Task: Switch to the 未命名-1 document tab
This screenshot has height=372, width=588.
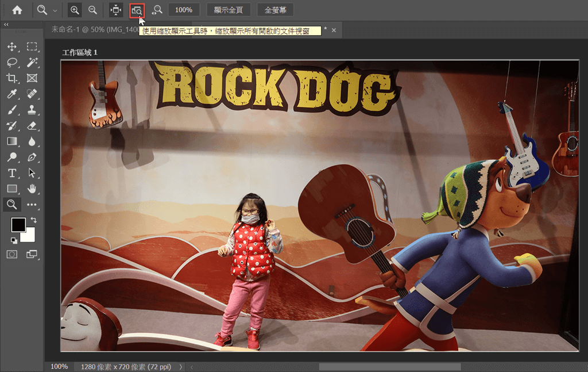Action: click(95, 30)
